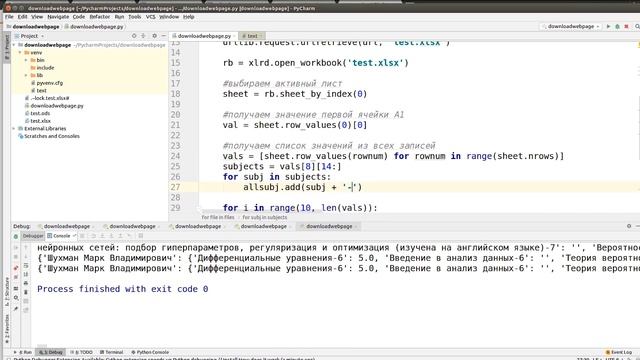Click the scroll-from-source target icon in Project panel
The height and width of the screenshot is (360, 640).
[134, 36]
